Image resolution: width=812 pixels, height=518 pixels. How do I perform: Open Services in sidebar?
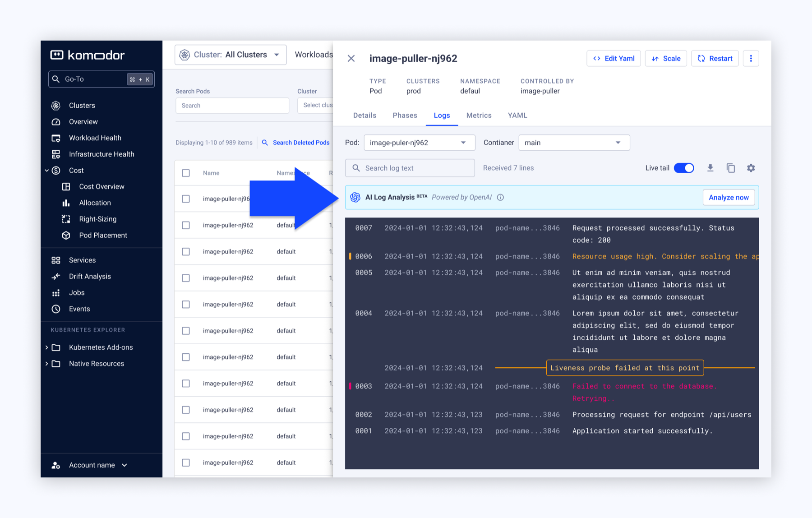[82, 260]
